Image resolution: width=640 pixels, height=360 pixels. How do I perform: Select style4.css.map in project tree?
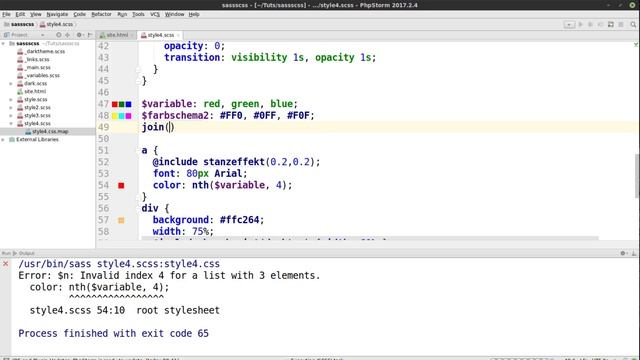tap(50, 131)
